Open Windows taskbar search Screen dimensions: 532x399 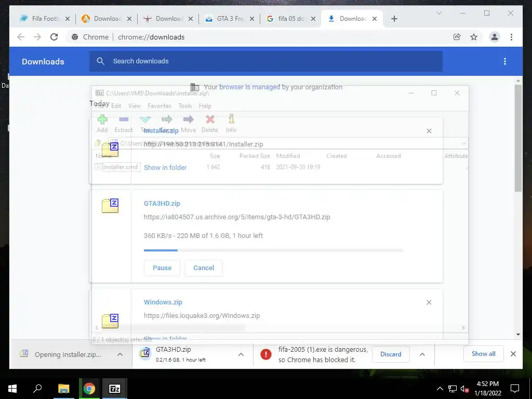pos(37,389)
